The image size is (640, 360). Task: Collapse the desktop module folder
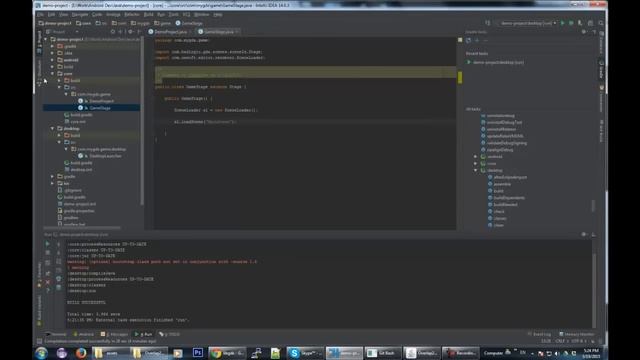[x=52, y=129]
